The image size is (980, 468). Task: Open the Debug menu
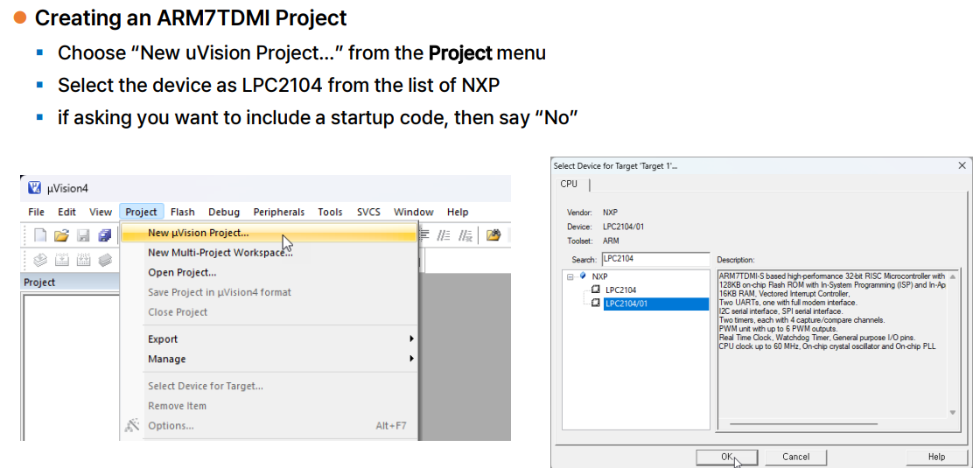224,212
